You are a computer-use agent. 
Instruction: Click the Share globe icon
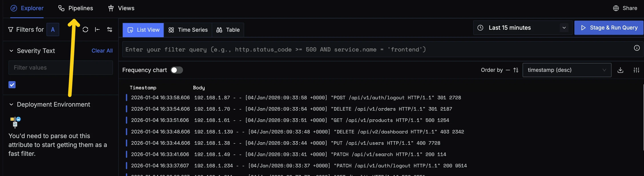click(616, 8)
